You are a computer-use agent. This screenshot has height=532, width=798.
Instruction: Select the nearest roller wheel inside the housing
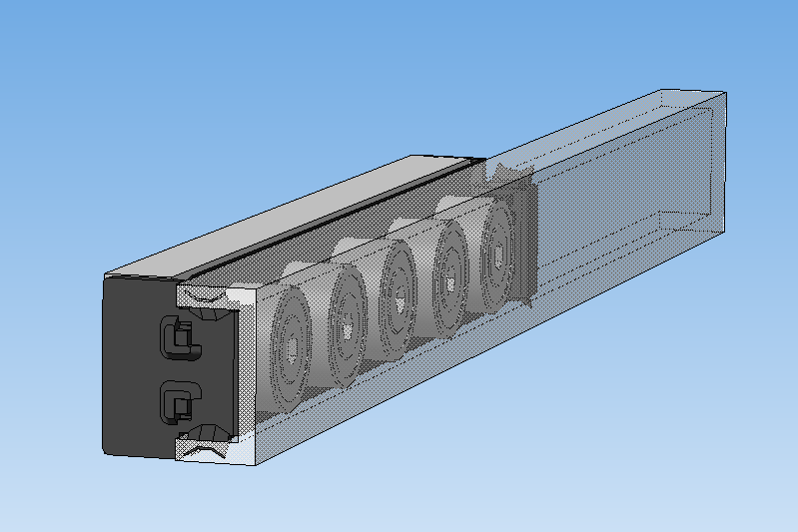point(290,348)
